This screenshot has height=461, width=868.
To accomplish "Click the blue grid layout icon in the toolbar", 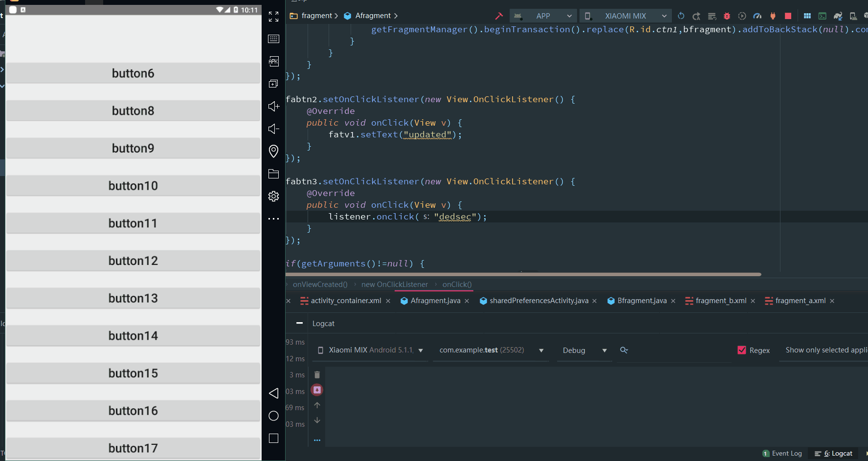I will pyautogui.click(x=807, y=16).
